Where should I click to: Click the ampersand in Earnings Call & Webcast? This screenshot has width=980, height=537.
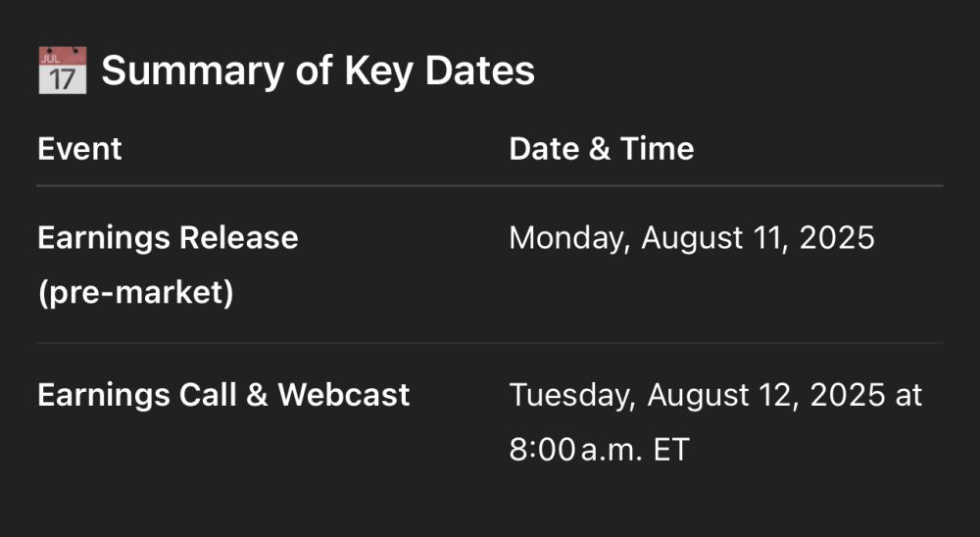[258, 395]
